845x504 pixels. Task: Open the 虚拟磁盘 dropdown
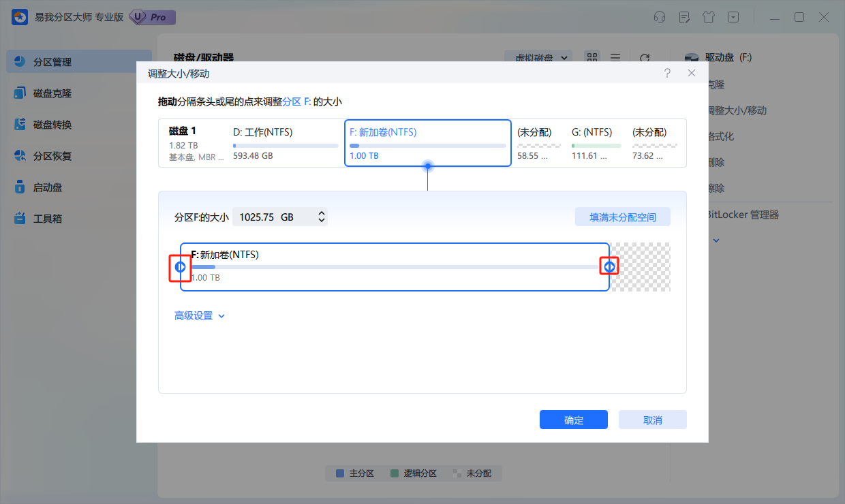[x=541, y=59]
